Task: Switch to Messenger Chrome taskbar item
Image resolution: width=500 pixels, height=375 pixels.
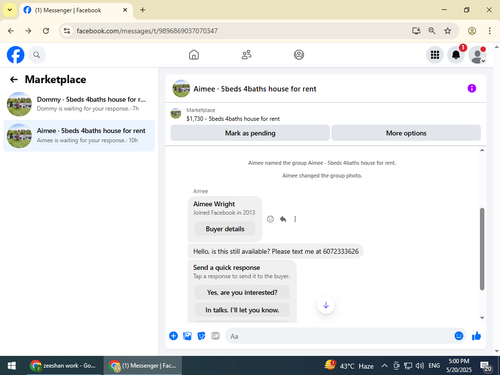Action: point(143,366)
